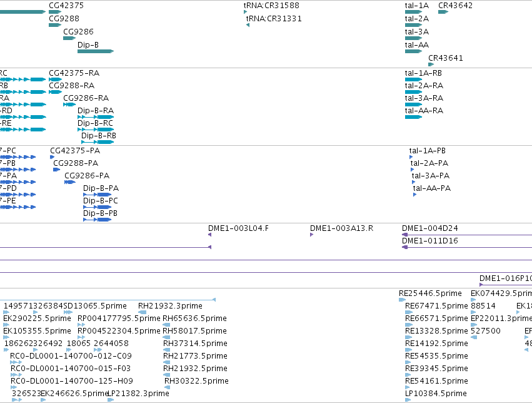Click the RH30322.5prime EST
The image size is (532, 403).
click(x=168, y=387)
